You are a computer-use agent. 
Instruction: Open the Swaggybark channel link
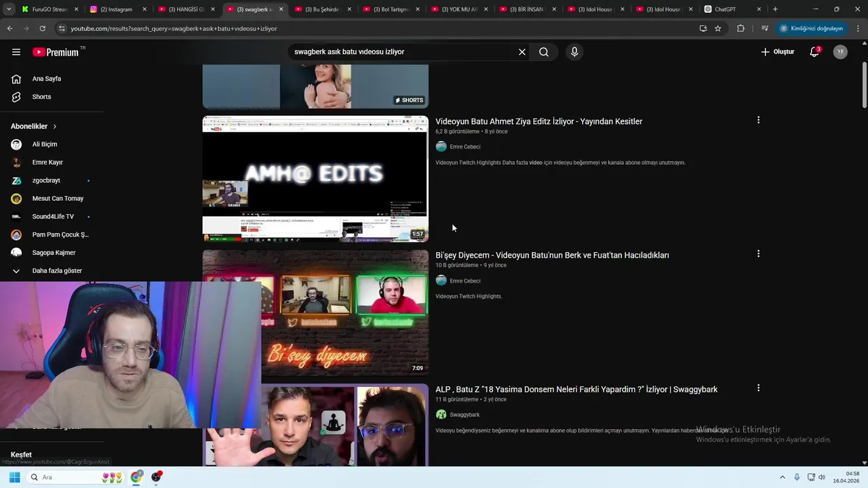(465, 415)
